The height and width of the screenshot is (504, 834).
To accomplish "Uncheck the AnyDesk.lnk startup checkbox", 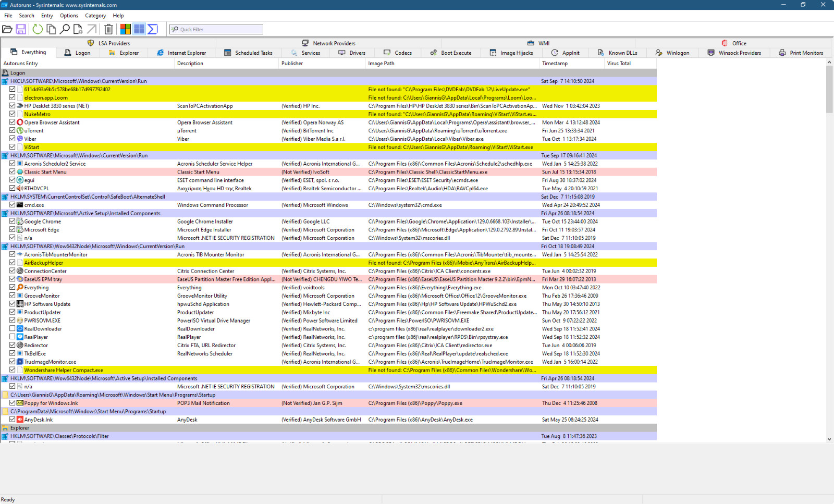I will coord(12,420).
